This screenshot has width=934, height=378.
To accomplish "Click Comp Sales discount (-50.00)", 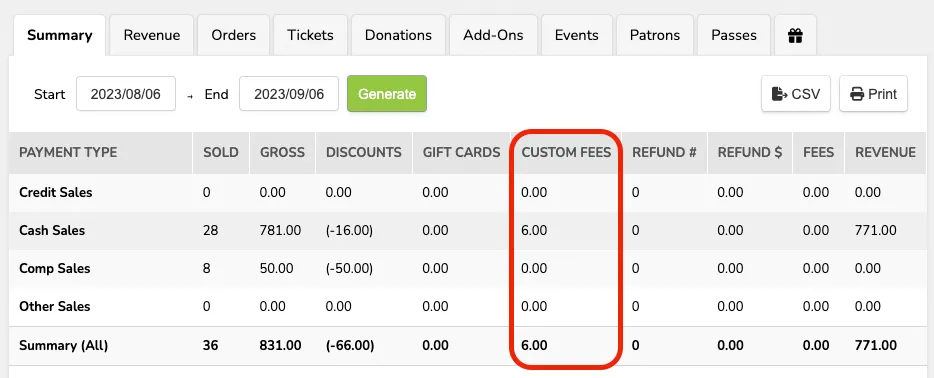I will coord(350,268).
